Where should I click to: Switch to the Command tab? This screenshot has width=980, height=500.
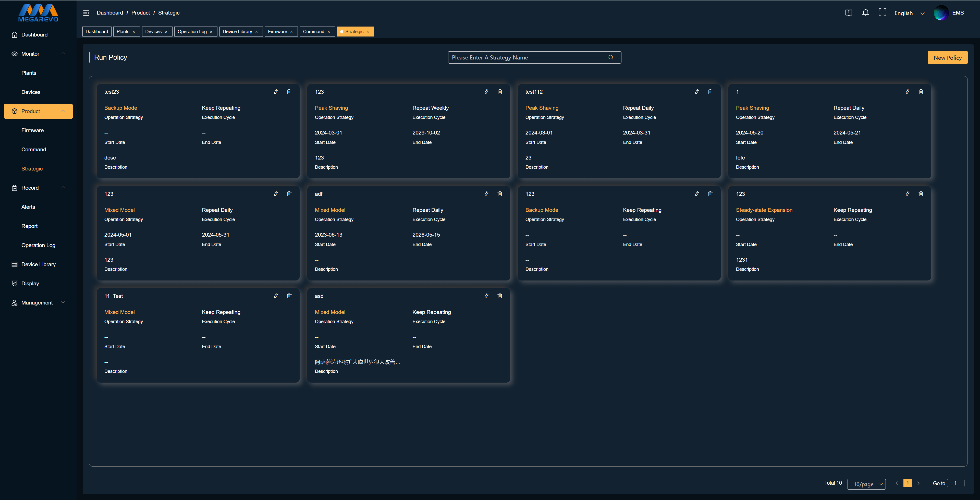click(313, 32)
